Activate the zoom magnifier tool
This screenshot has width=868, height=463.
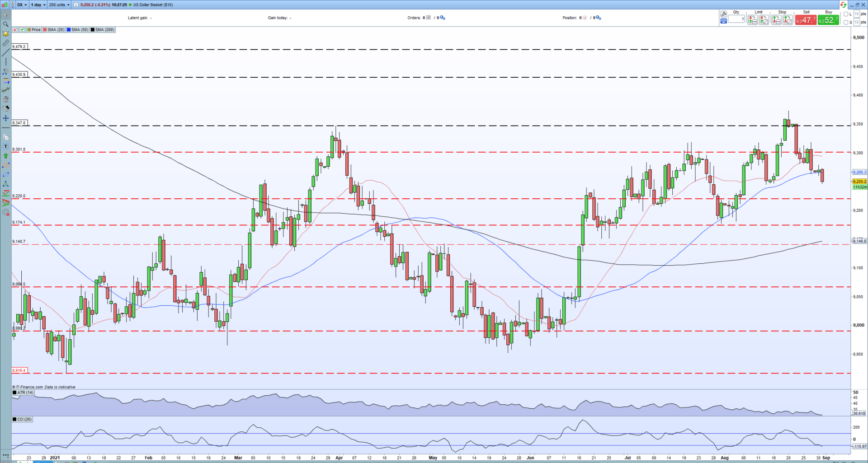pyautogui.click(x=5, y=24)
